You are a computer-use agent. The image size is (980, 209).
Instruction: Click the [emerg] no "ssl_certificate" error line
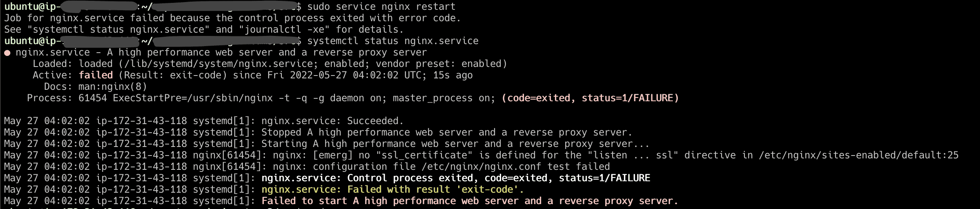tap(481, 155)
